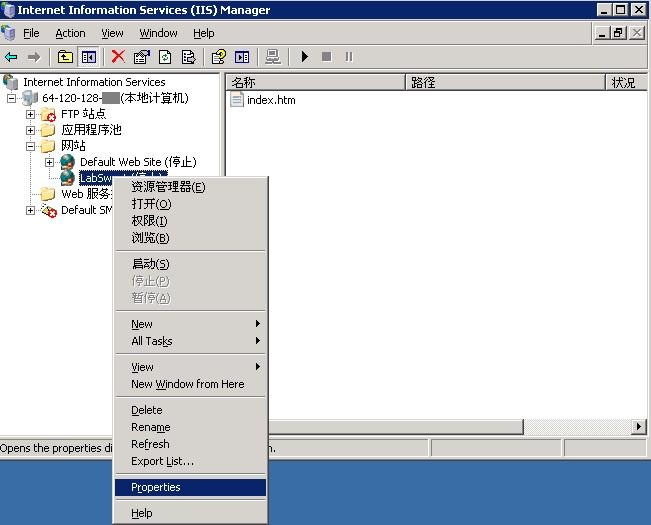Click the horizontal scrollbar right arrow
The image size is (651, 525).
click(x=639, y=427)
